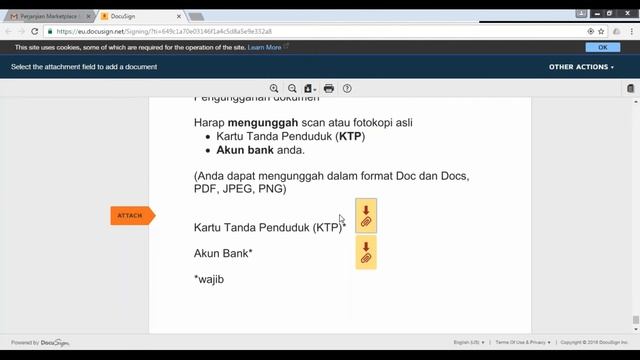Accept cookies with the OK button

click(x=603, y=47)
